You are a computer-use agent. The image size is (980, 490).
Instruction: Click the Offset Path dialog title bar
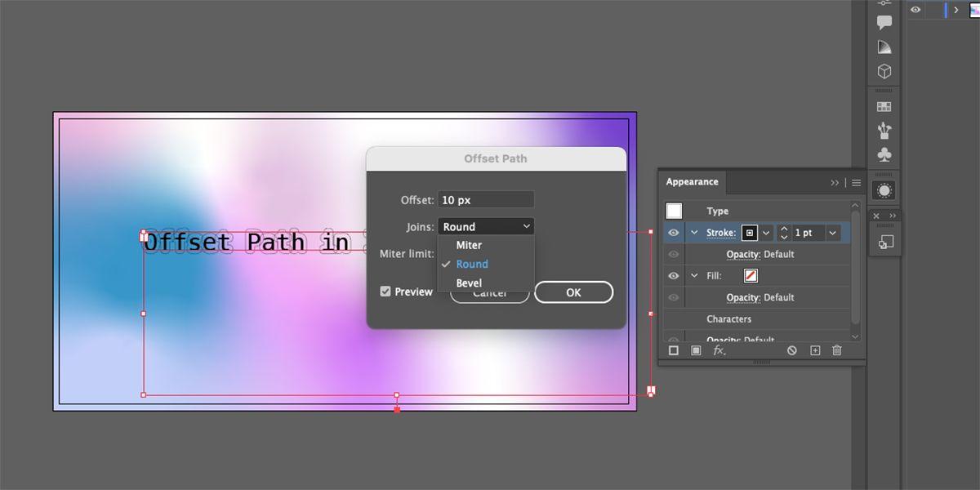click(496, 158)
